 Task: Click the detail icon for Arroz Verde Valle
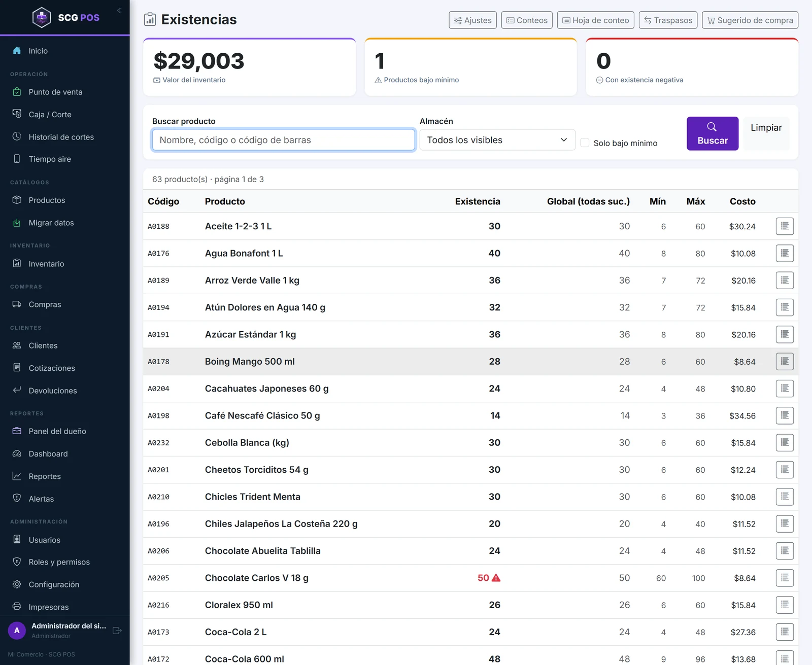click(x=785, y=281)
